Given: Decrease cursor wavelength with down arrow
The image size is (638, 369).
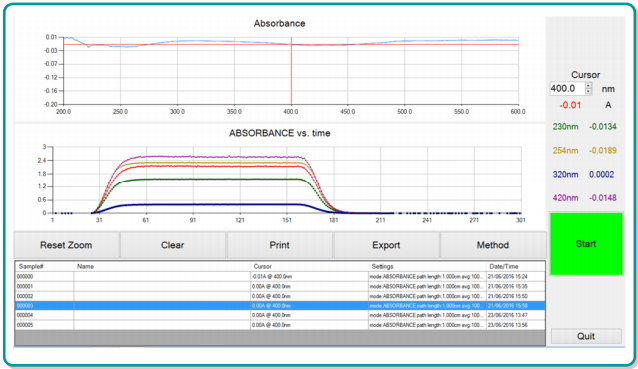Looking at the screenshot, I should 588,92.
